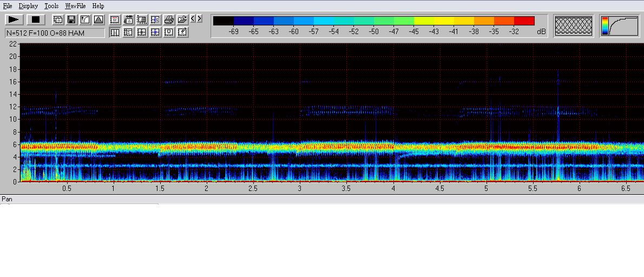Open the Tools menu
Viewport: 644px width, 277px height.
(51, 6)
